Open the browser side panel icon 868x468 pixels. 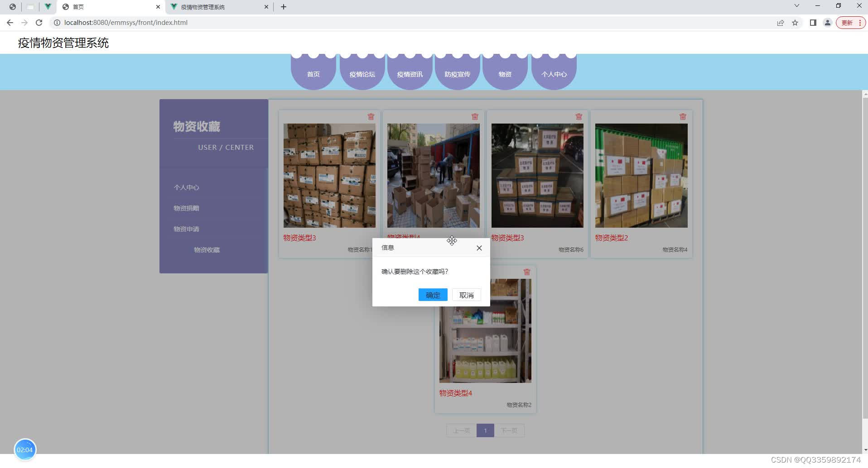(813, 23)
